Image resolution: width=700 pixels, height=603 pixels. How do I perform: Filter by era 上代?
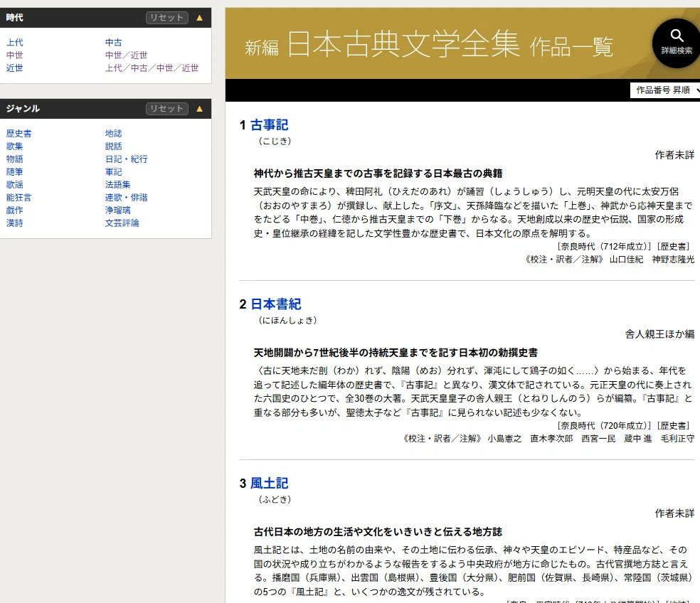pos(15,43)
